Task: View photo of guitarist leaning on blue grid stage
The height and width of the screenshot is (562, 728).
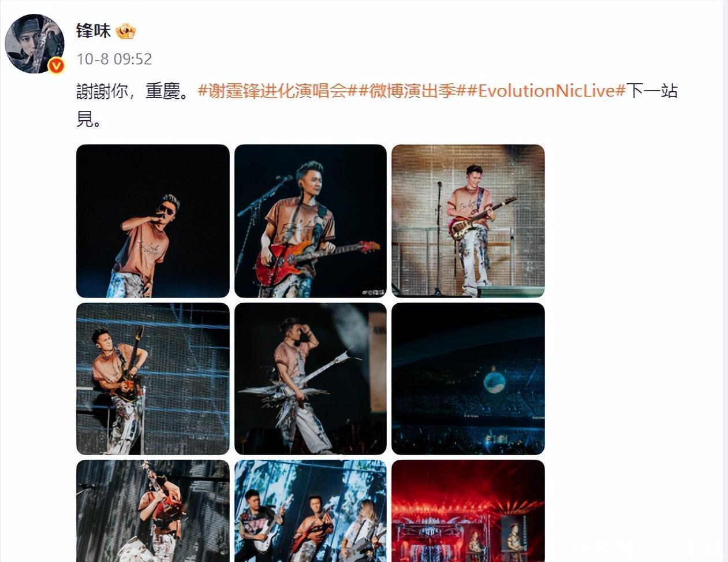Action: click(153, 379)
